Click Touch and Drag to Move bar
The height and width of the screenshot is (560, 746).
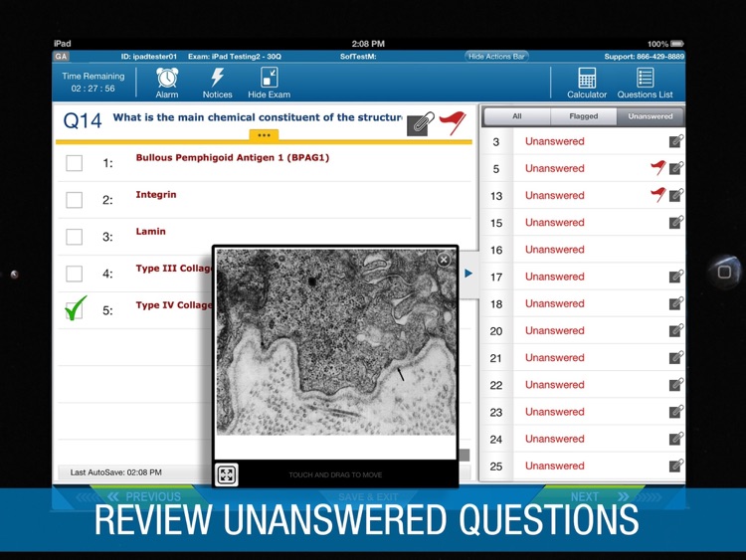point(335,474)
